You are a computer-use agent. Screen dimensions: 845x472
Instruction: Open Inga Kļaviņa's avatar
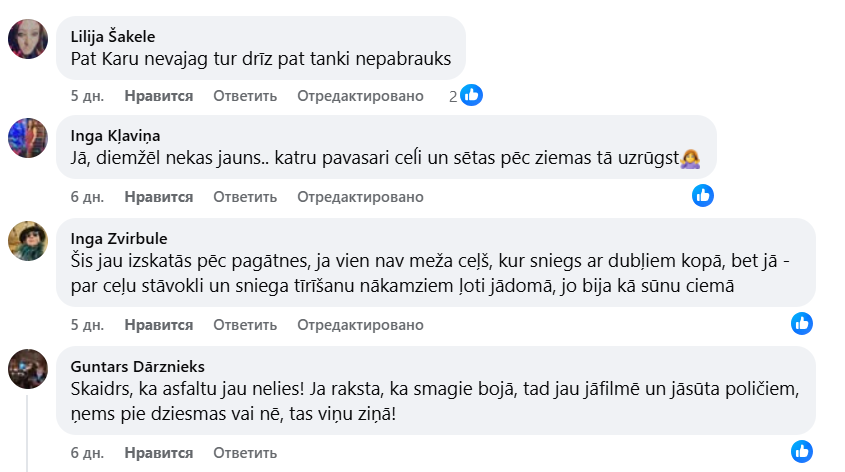tap(28, 138)
